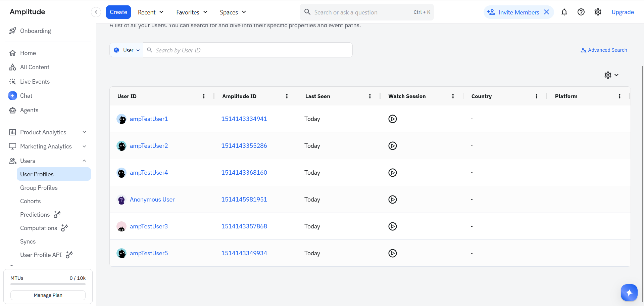The height and width of the screenshot is (306, 644).
Task: Click the Predictions locked feature icon
Action: click(x=57, y=214)
